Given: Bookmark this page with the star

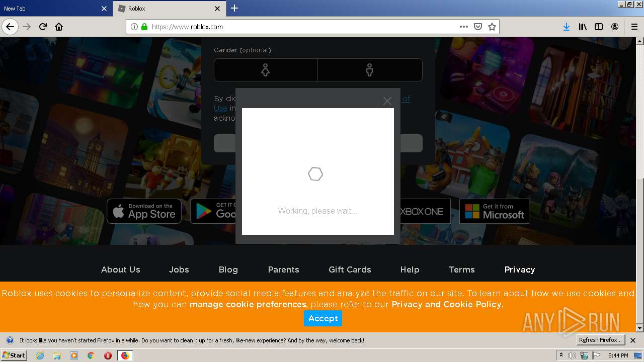Looking at the screenshot, I should (492, 27).
